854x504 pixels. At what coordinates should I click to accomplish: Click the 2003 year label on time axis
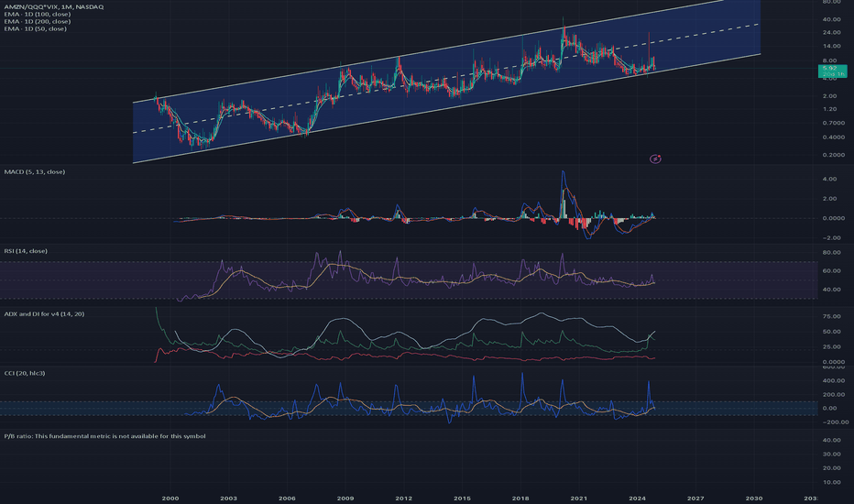click(x=228, y=498)
